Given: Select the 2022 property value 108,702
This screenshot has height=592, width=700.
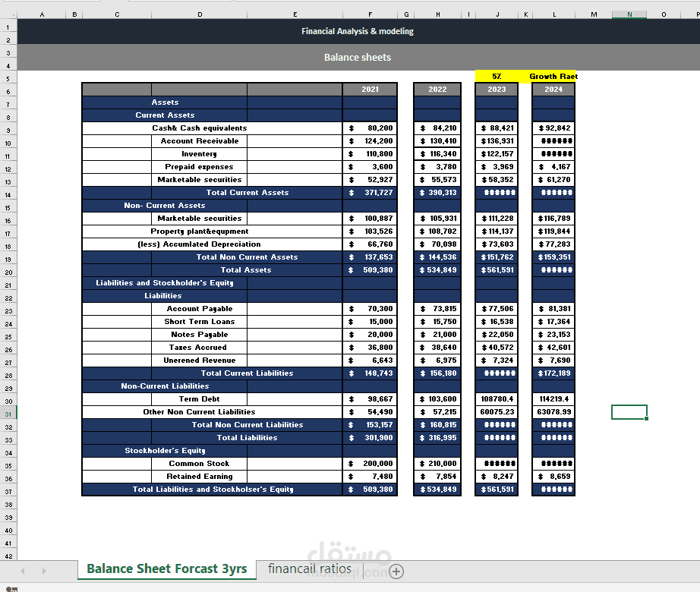Looking at the screenshot, I should pyautogui.click(x=437, y=231).
